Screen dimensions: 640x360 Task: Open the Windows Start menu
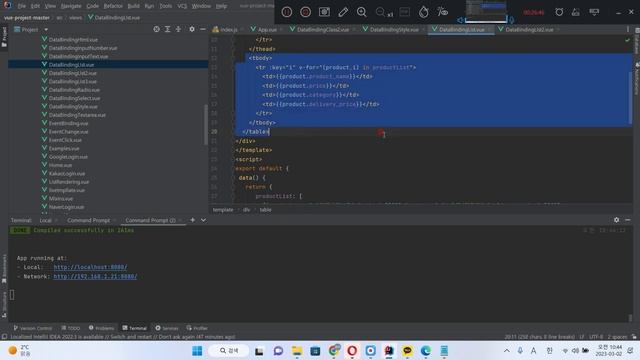197,351
